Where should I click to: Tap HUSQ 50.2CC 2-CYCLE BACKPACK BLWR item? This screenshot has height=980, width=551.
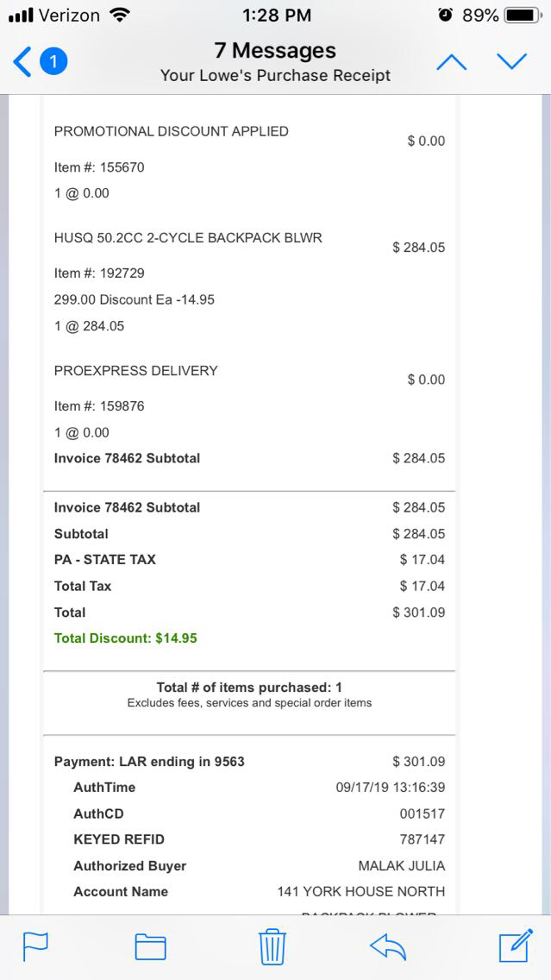[188, 237]
